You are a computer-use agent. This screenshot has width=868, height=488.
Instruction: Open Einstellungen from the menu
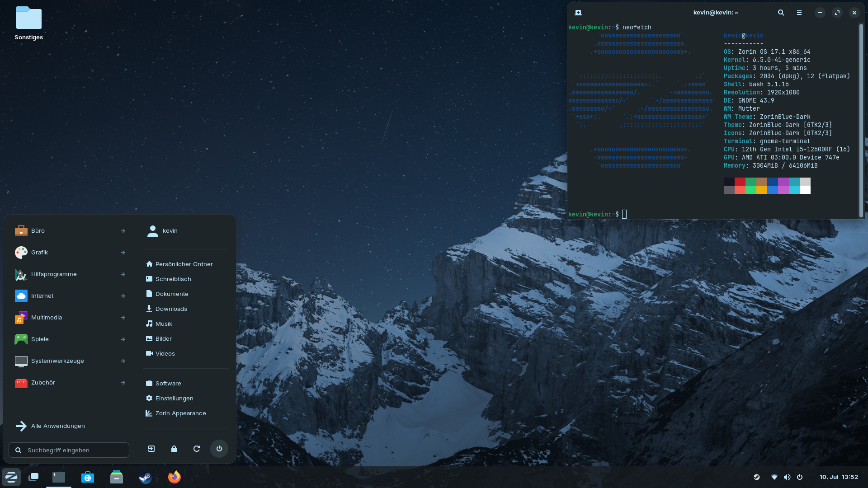coord(174,399)
